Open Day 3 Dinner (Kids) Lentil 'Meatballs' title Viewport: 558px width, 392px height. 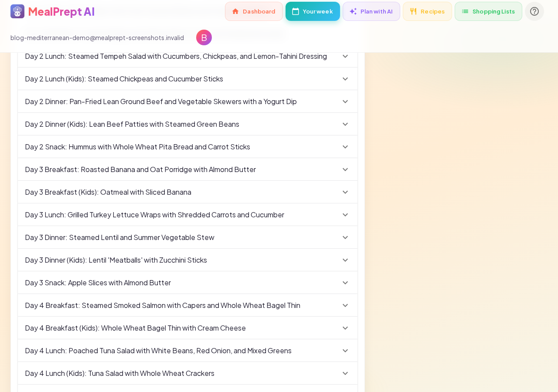click(x=116, y=260)
